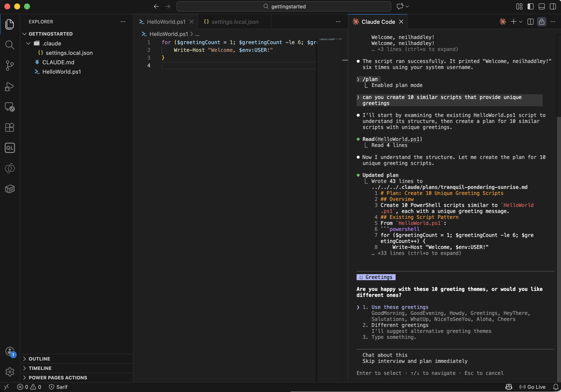
Task: Open the Search view in activity bar
Action: 9,45
